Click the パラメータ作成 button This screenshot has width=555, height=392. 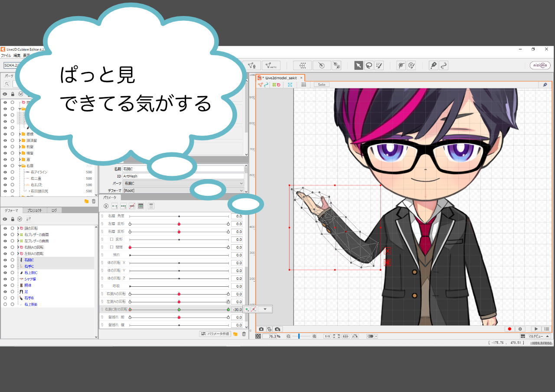pos(215,334)
